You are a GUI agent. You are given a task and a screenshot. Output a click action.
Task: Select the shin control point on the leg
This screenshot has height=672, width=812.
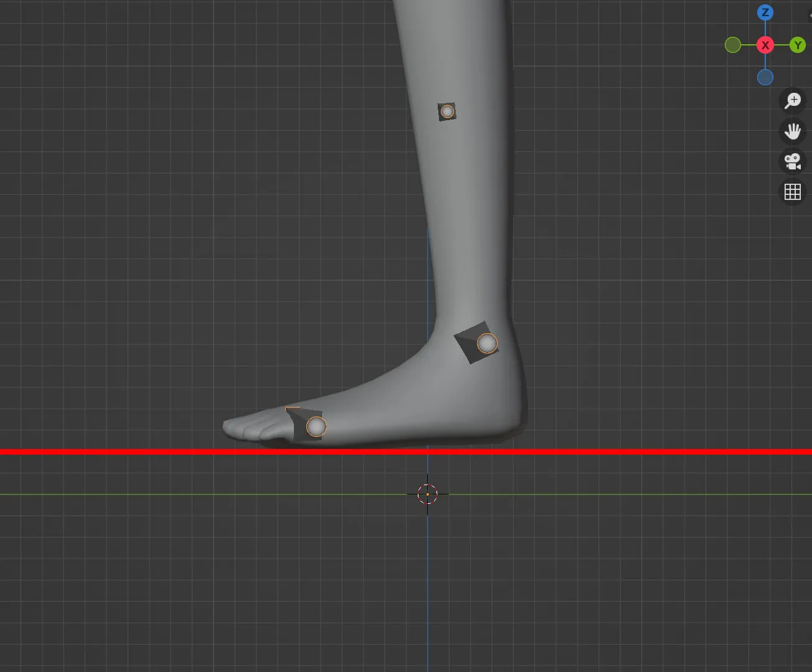pos(447,111)
